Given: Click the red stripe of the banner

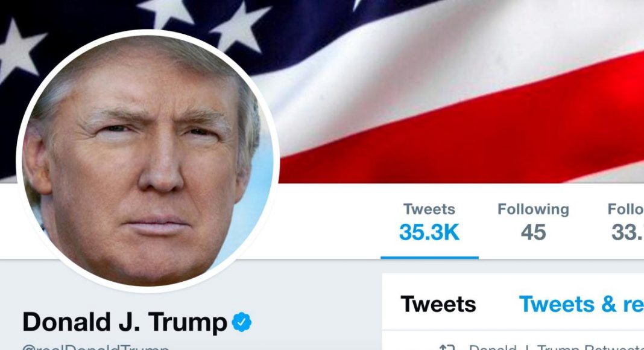Looking at the screenshot, I should [x=472, y=136].
